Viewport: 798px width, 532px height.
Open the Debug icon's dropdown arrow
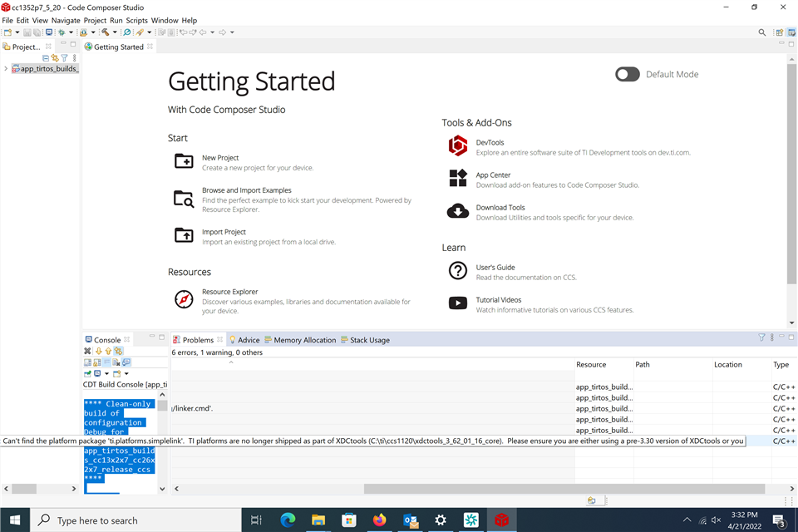point(71,32)
